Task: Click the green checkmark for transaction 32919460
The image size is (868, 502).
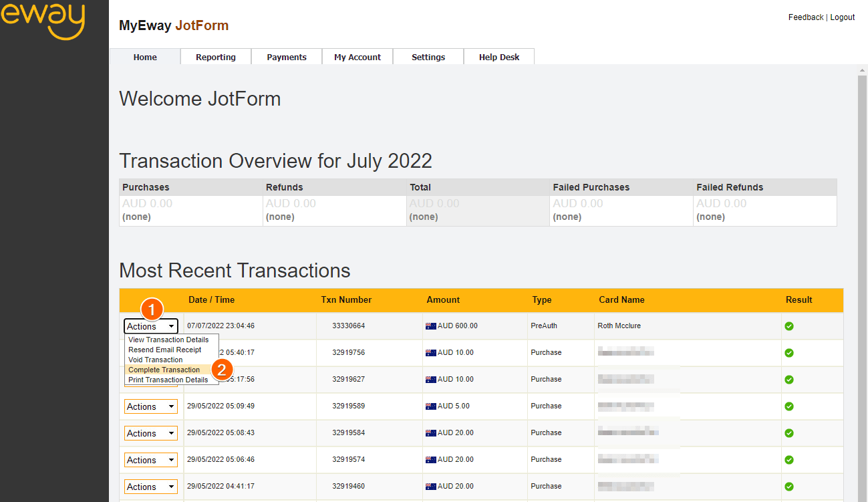Action: point(789,487)
